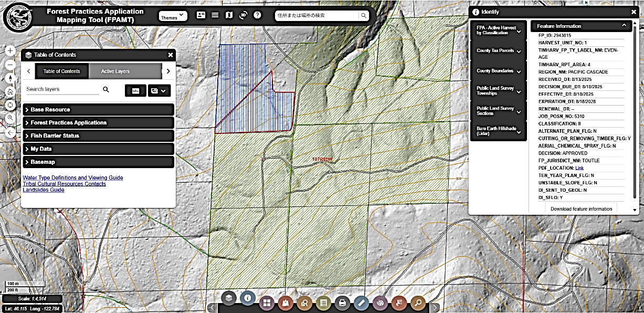
Task: Find my location with the locate button
Action: [x=10, y=105]
